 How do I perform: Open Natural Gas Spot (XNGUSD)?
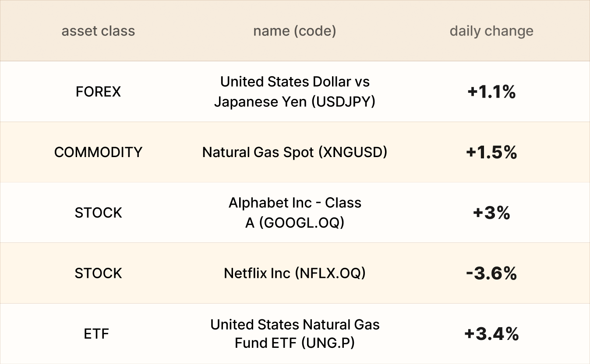point(294,152)
